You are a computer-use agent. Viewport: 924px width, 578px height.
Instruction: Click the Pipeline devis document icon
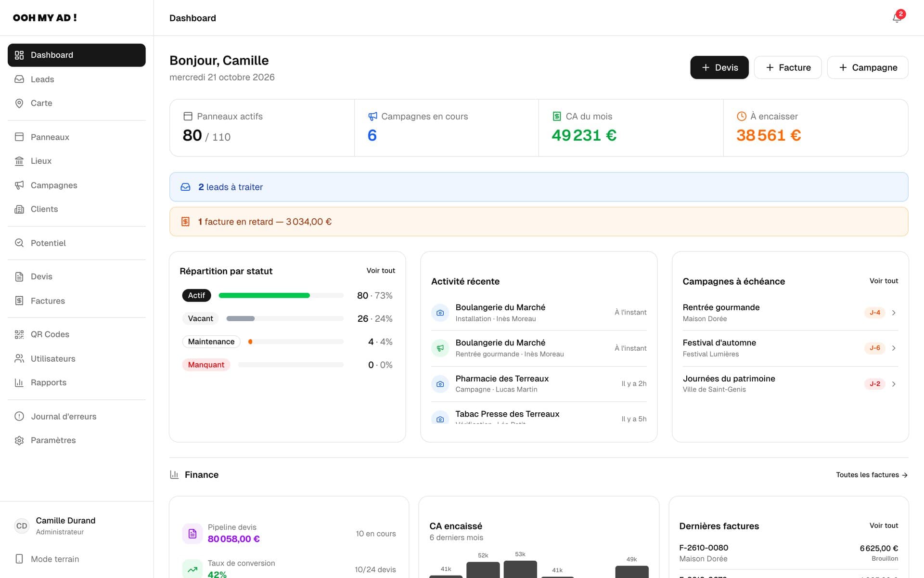192,533
